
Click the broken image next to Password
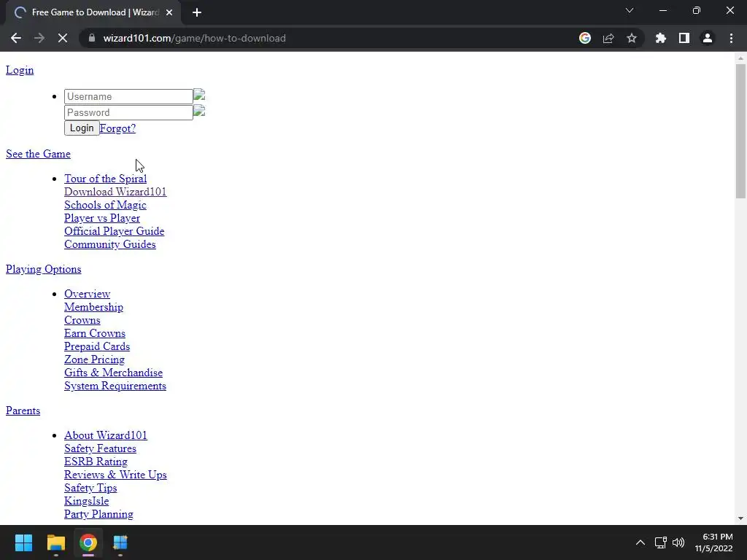coord(199,111)
